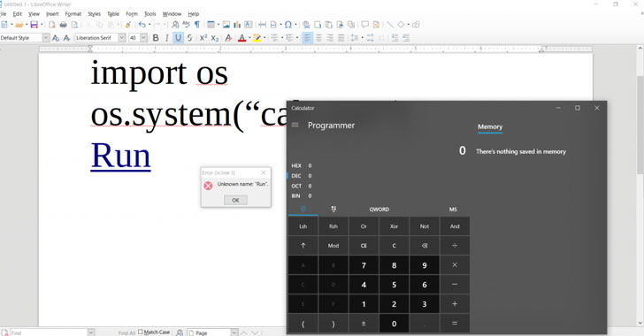Screen dimensions: 644x336
Task: Expand the font size dropdown
Action: coord(143,38)
